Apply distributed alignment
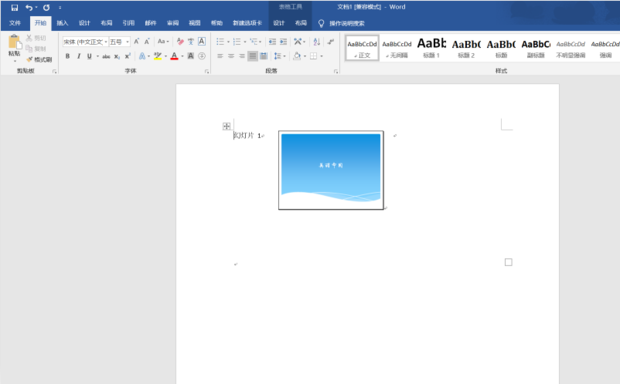 (x=263, y=56)
